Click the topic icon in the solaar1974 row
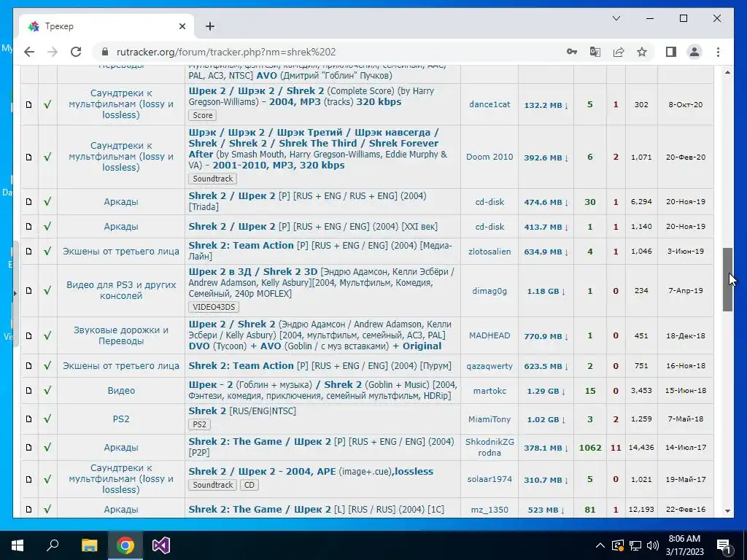747x560 pixels. pyautogui.click(x=29, y=479)
